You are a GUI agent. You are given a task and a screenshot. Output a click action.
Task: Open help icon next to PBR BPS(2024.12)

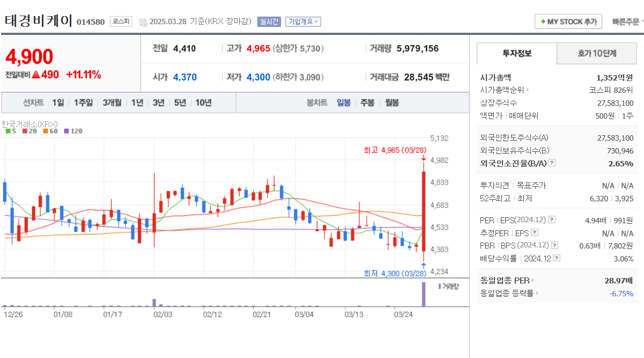pos(555,245)
